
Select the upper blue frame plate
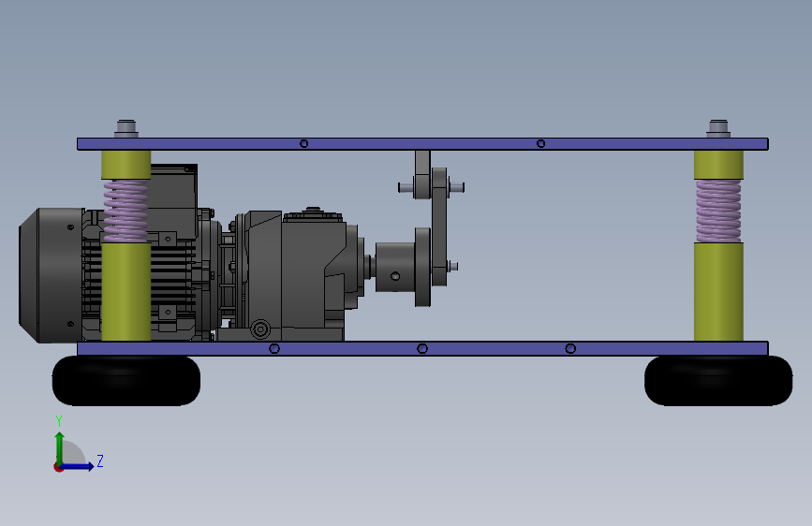click(422, 144)
